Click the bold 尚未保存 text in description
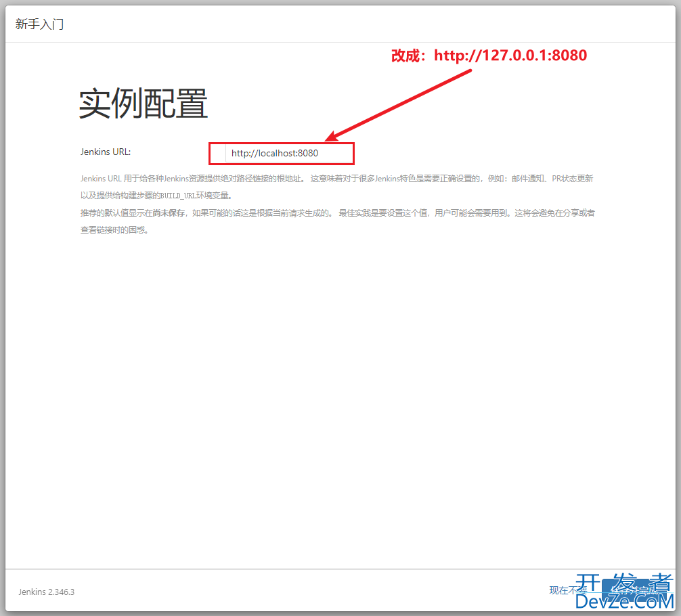 [169, 213]
